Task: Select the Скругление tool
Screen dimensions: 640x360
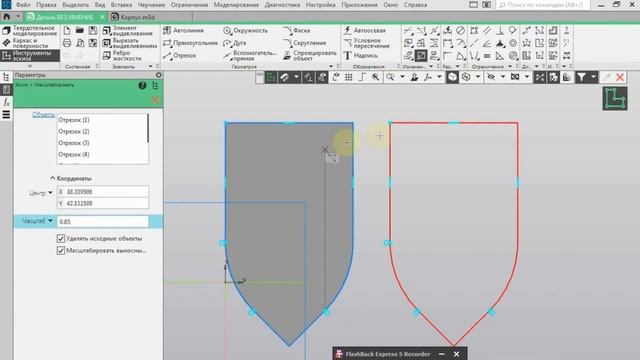Action: click(x=304, y=43)
